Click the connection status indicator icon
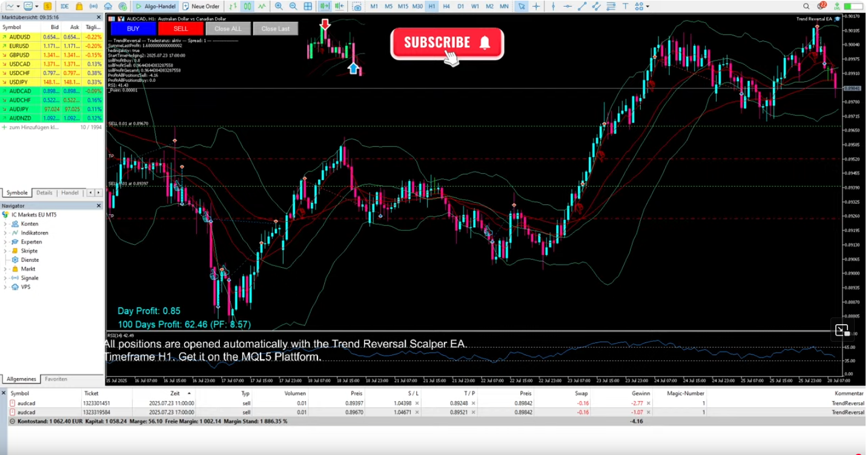This screenshot has height=455, width=868. tap(837, 6)
